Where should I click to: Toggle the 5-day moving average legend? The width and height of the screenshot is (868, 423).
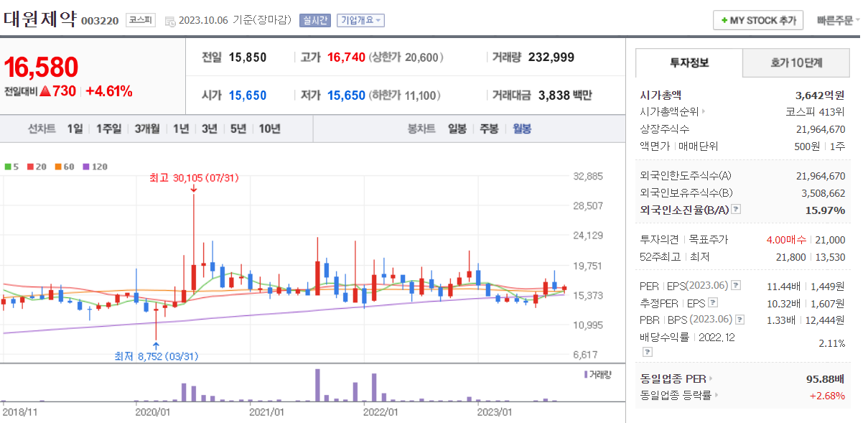(11, 167)
